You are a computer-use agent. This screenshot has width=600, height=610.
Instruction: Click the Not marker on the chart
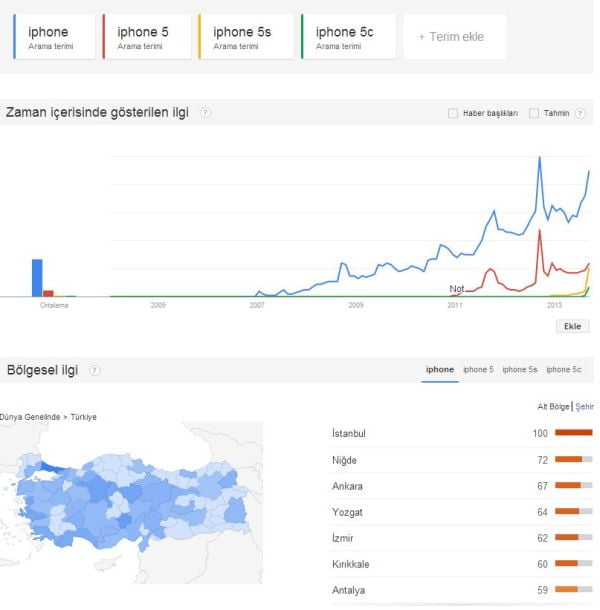click(457, 289)
